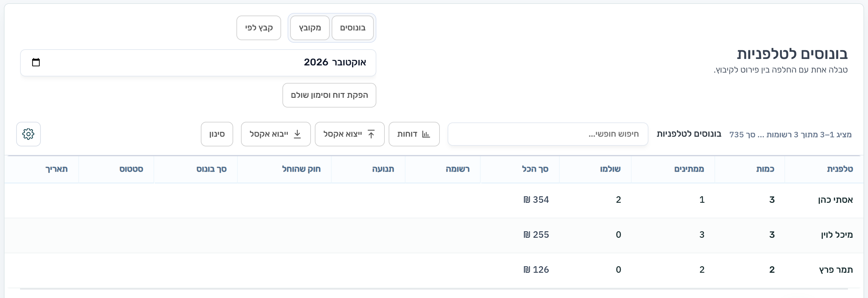Click the records summary text מציג 1–3
This screenshot has height=298, width=868.
click(x=791, y=134)
